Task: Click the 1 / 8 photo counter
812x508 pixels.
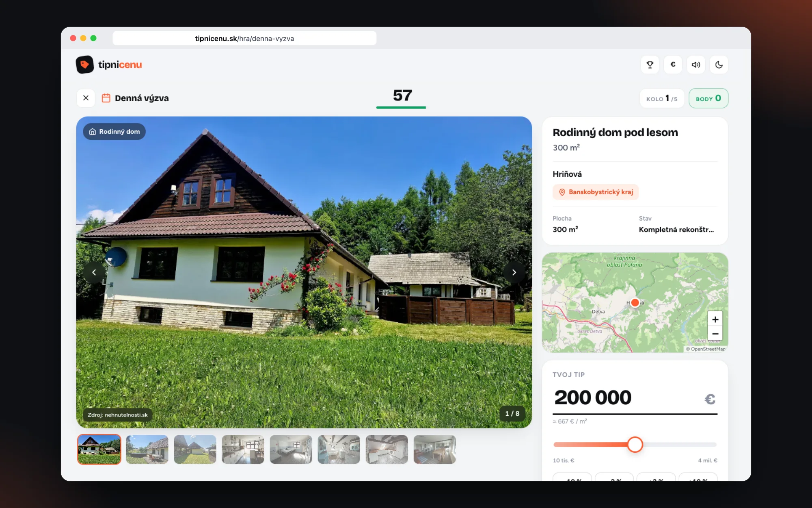Action: point(512,413)
